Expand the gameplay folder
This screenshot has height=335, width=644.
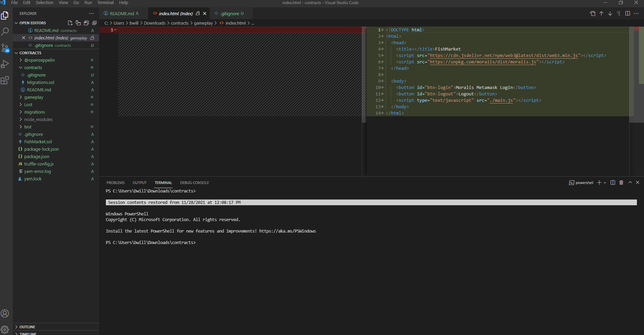tap(34, 97)
